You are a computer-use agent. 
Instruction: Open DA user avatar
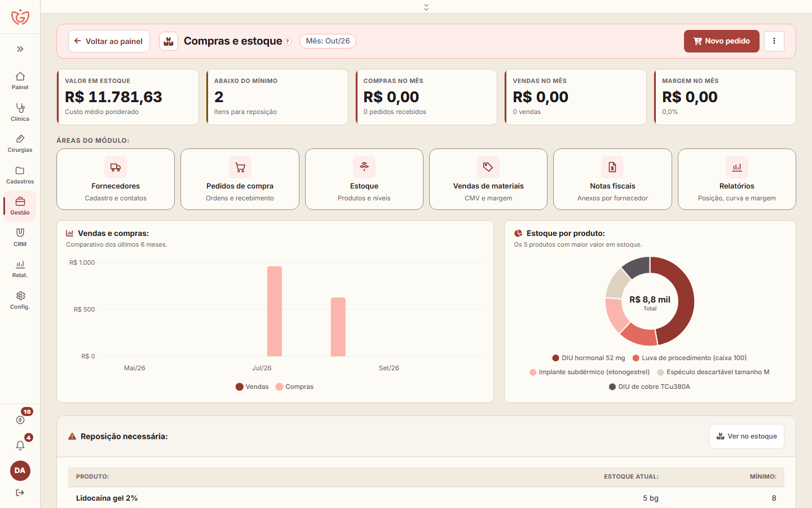coord(20,471)
